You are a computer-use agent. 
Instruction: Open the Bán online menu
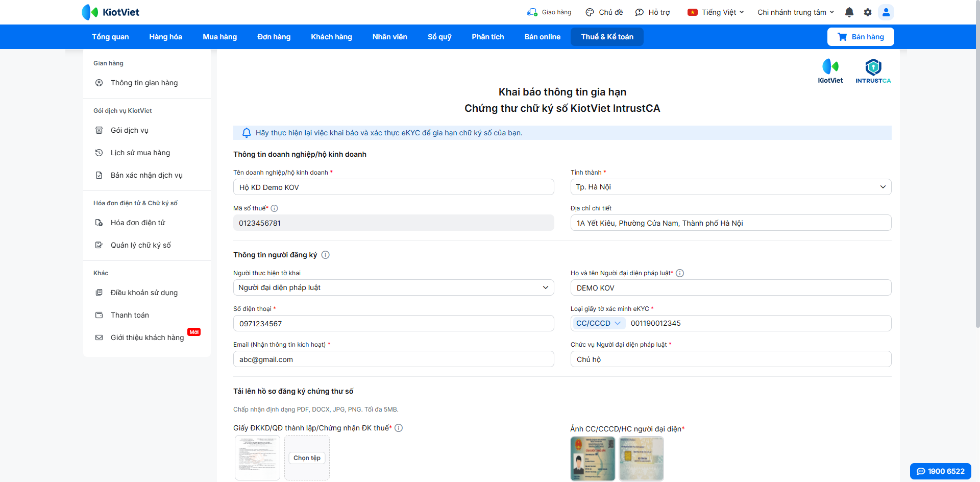pos(543,37)
